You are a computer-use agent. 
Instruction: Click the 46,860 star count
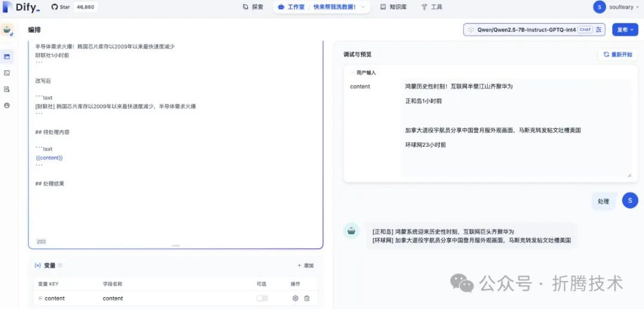pos(85,7)
